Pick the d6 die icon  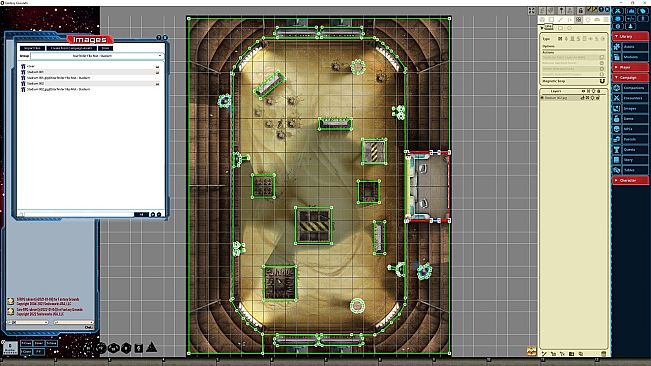(x=139, y=349)
